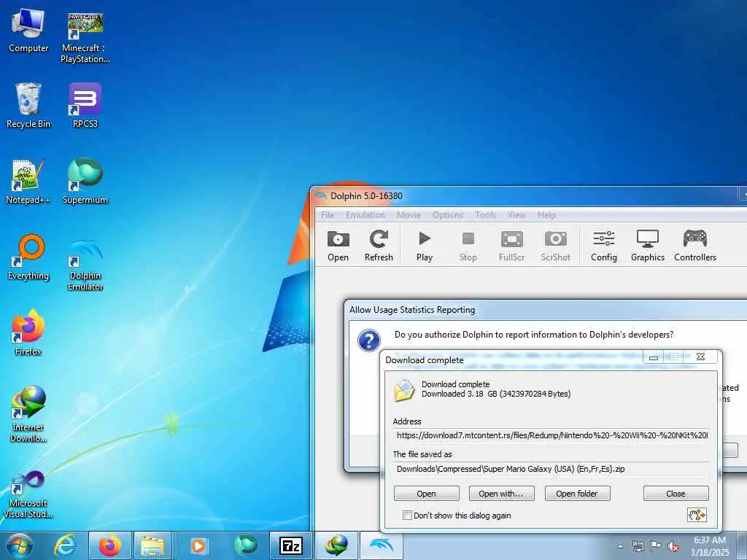The image size is (747, 560).
Task: Click the Action Center flag tray icon
Action: pos(656,546)
